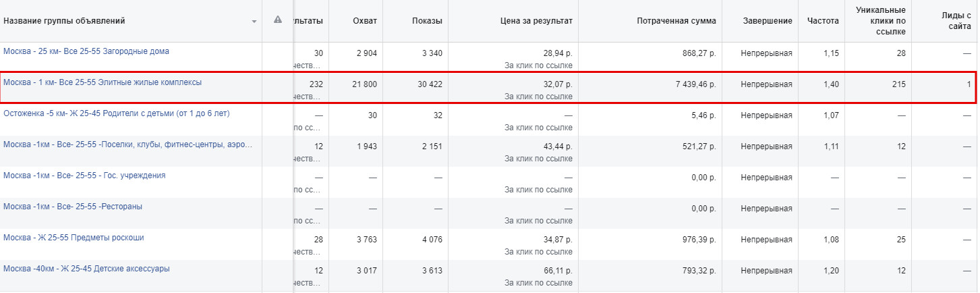980x293 pixels.
Task: Open ad set Москва - 25 км Загородные дома
Action: point(86,51)
